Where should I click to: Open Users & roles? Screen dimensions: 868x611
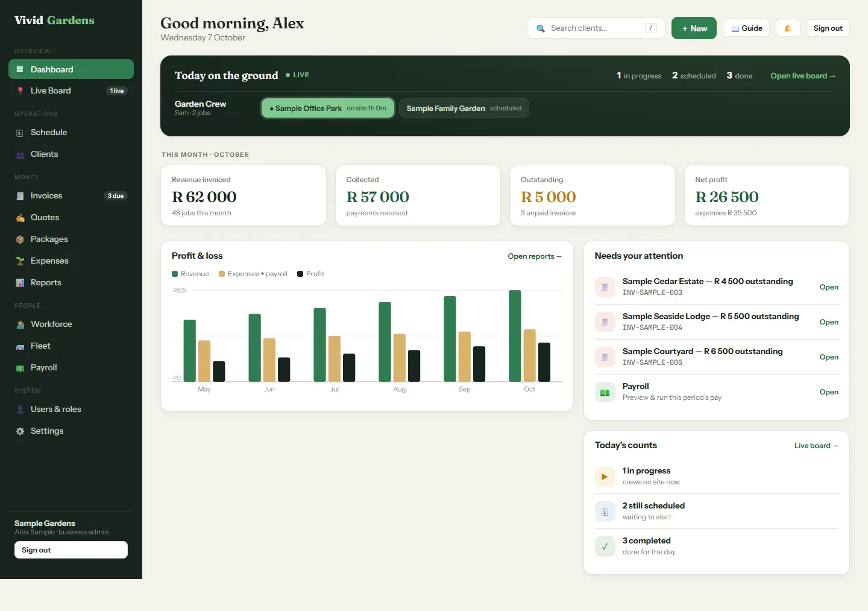[x=71, y=410]
